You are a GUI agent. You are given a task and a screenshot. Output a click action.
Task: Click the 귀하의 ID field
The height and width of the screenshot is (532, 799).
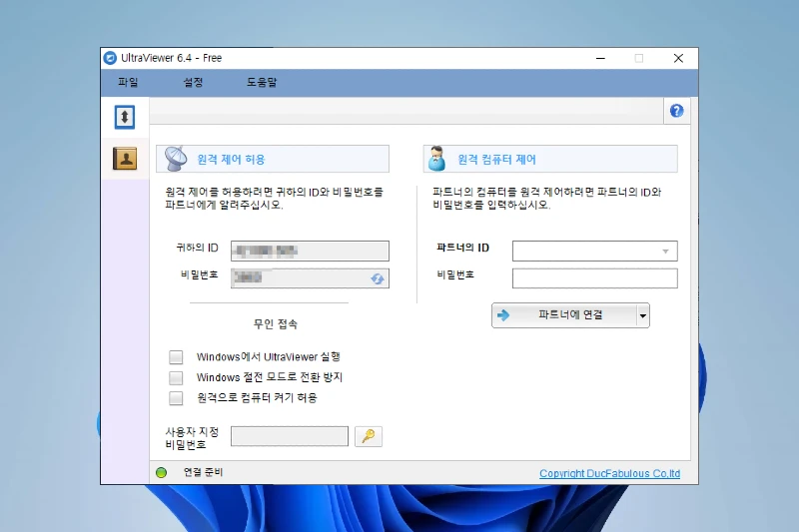[310, 251]
